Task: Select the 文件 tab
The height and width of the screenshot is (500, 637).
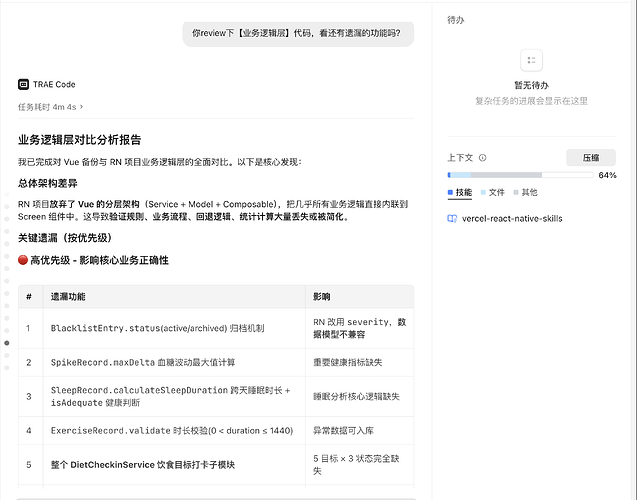Action: point(492,193)
